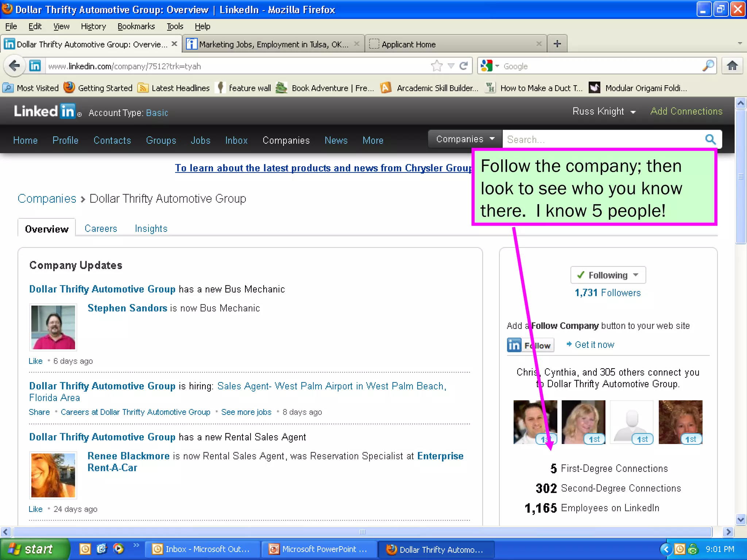The width and height of the screenshot is (747, 560).
Task: Click the URL address bar
Action: [x=237, y=66]
